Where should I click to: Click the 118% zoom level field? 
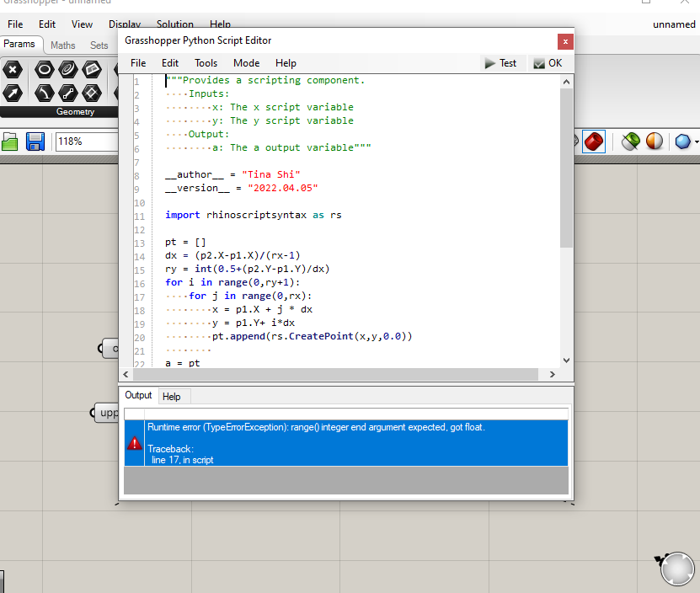(x=87, y=142)
